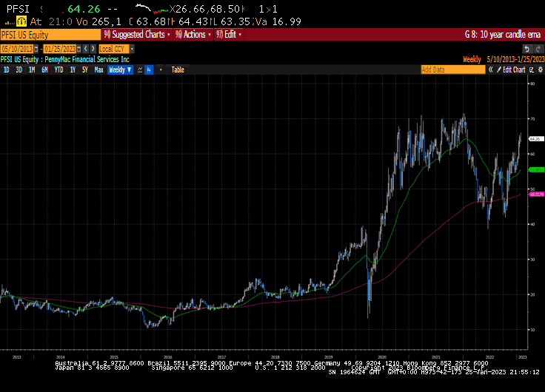Image resolution: width=545 pixels, height=392 pixels.
Task: Click the 70 price level on axis
Action: 532,119
